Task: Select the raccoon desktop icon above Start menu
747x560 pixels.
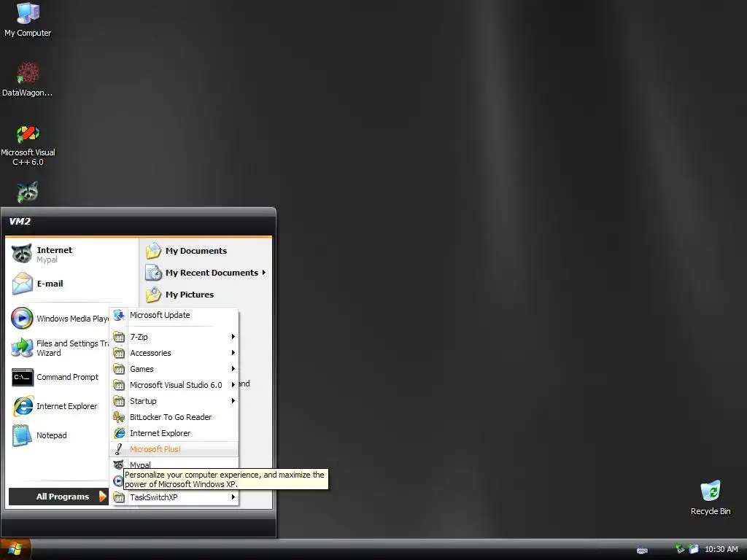Action: click(28, 192)
